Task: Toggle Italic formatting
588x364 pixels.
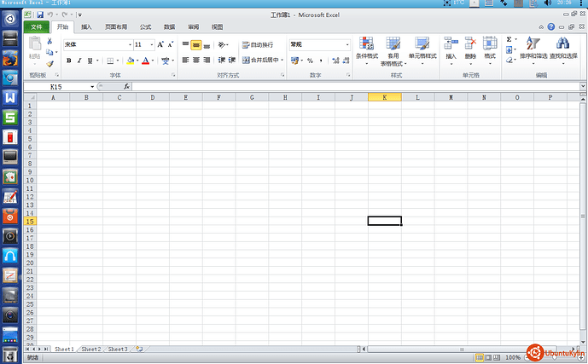Action: pyautogui.click(x=80, y=61)
